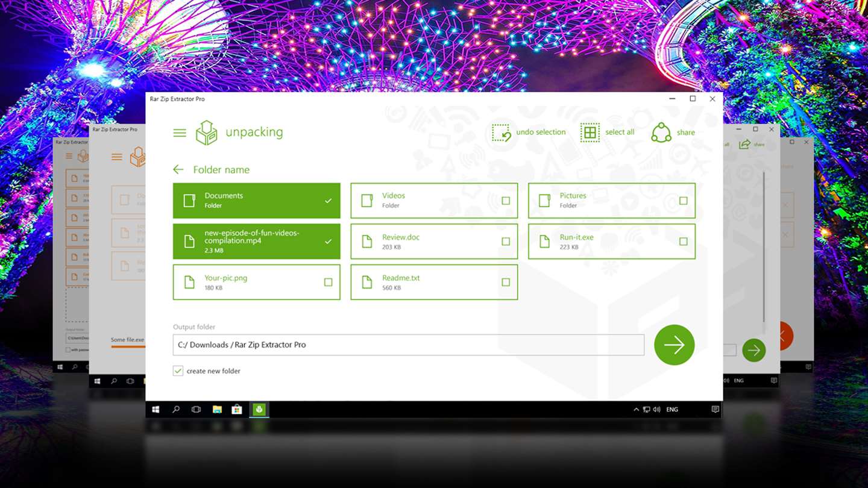The image size is (868, 488).
Task: Open Task View from the front taskbar
Action: [x=196, y=410]
